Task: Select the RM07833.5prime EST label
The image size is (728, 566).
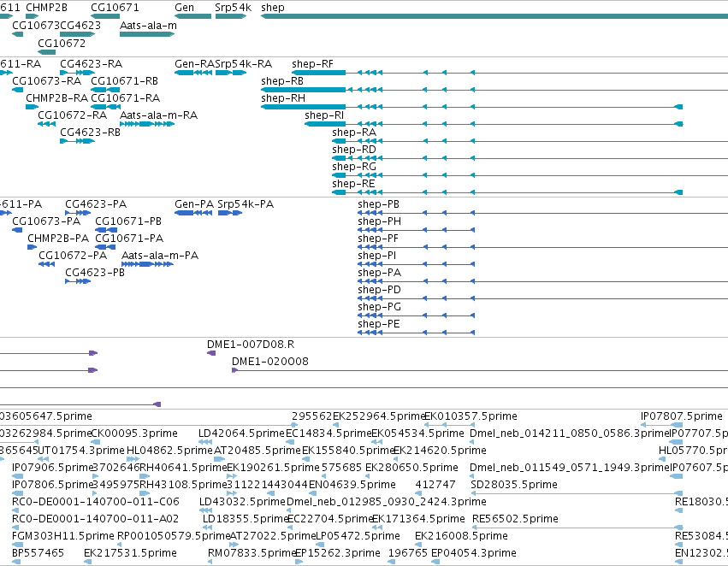Action: pyautogui.click(x=252, y=553)
